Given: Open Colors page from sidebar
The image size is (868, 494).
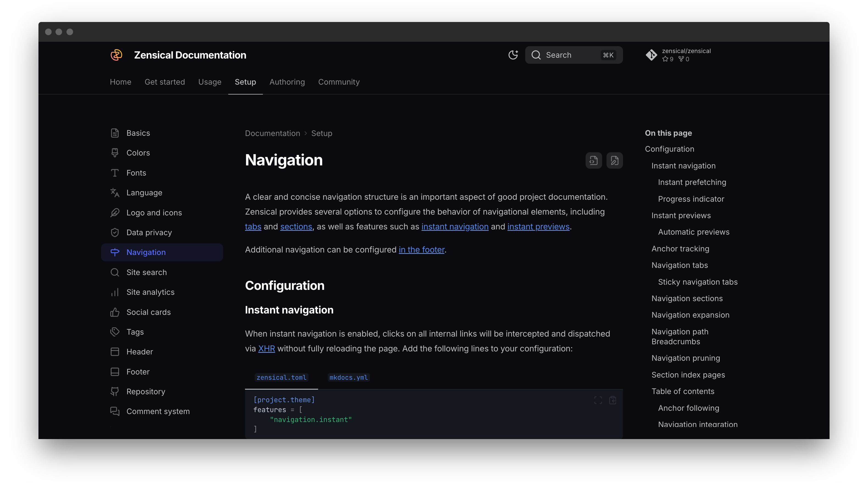Looking at the screenshot, I should 138,153.
